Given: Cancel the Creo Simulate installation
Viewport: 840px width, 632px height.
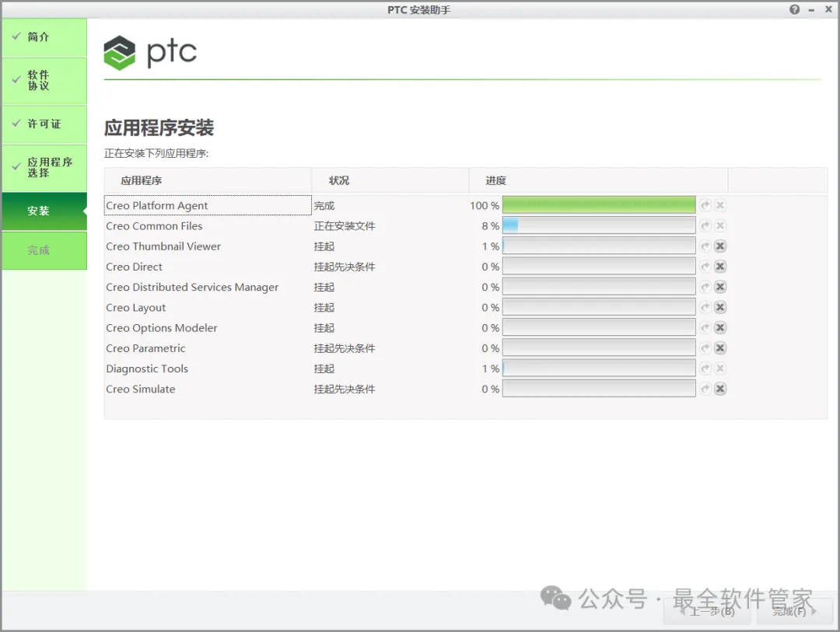Looking at the screenshot, I should pos(720,389).
